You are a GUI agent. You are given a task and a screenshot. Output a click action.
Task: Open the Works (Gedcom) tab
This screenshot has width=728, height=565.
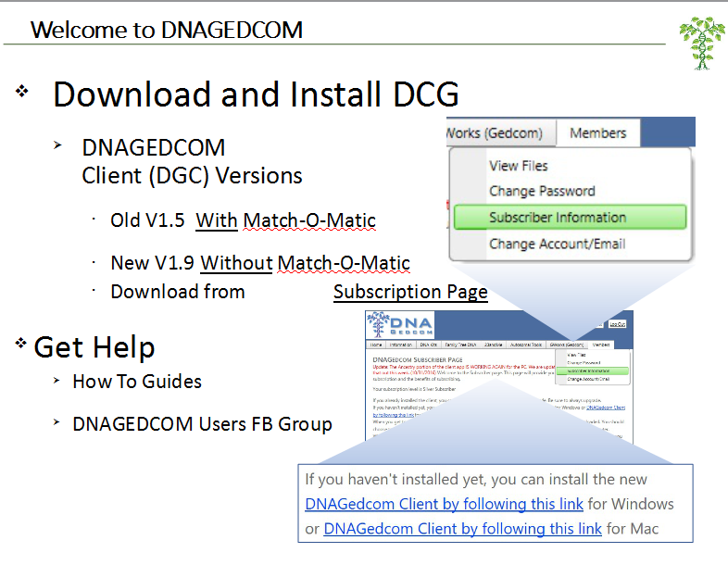pyautogui.click(x=500, y=132)
